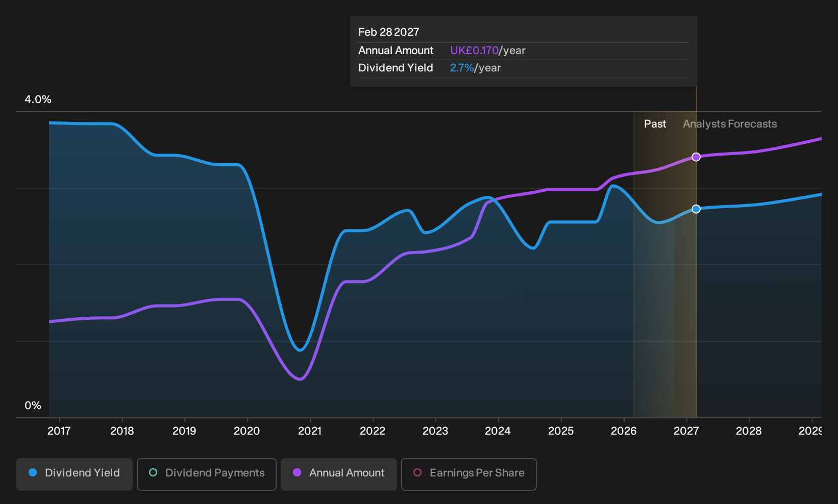
Task: Click the 2021 x-axis label
Action: click(x=310, y=431)
